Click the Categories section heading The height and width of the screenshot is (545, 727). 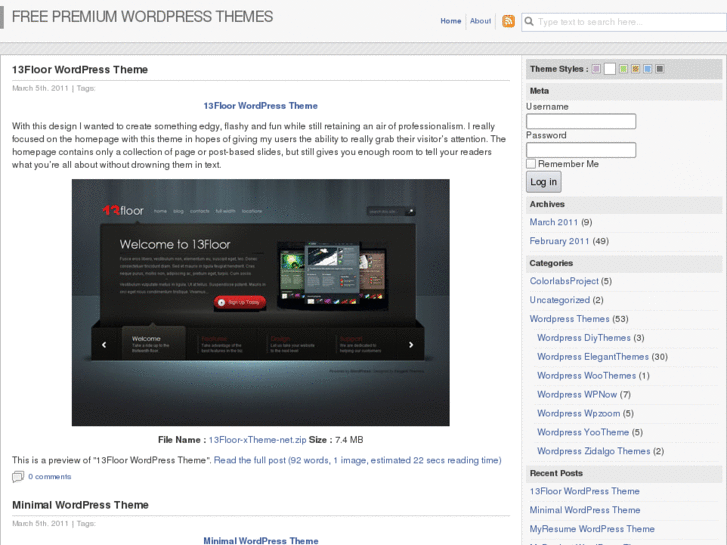tap(551, 263)
